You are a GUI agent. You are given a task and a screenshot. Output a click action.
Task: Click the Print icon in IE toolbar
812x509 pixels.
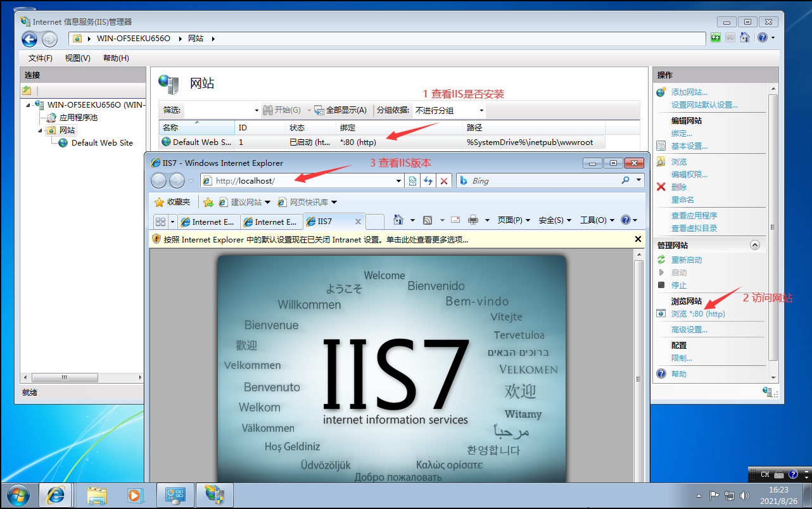pos(472,219)
